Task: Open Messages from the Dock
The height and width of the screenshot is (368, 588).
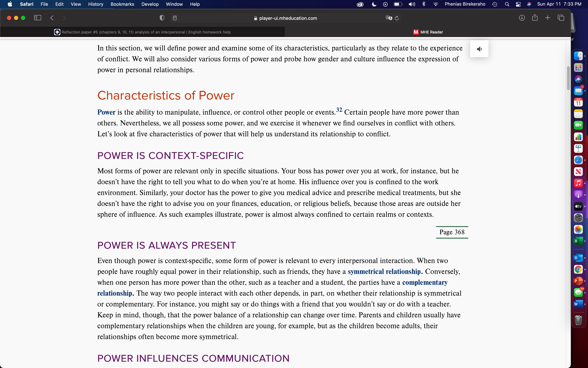Action: [578, 292]
